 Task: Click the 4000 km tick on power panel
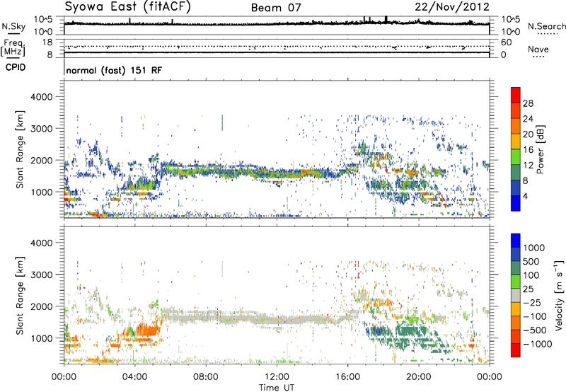click(41, 97)
